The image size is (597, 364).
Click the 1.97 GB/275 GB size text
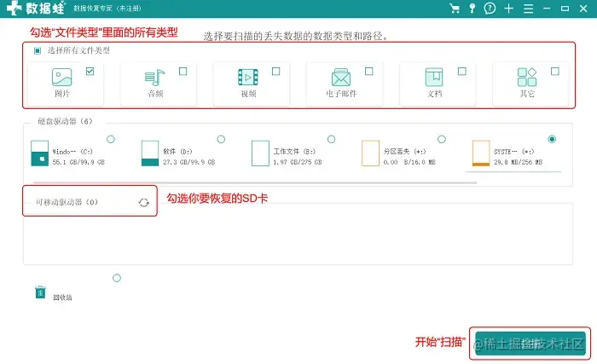click(x=298, y=162)
